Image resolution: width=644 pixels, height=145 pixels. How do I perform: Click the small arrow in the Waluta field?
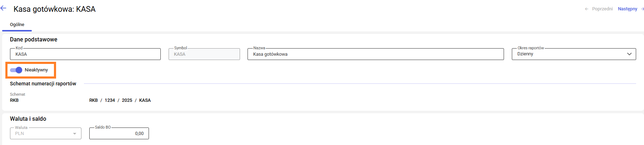click(75, 134)
